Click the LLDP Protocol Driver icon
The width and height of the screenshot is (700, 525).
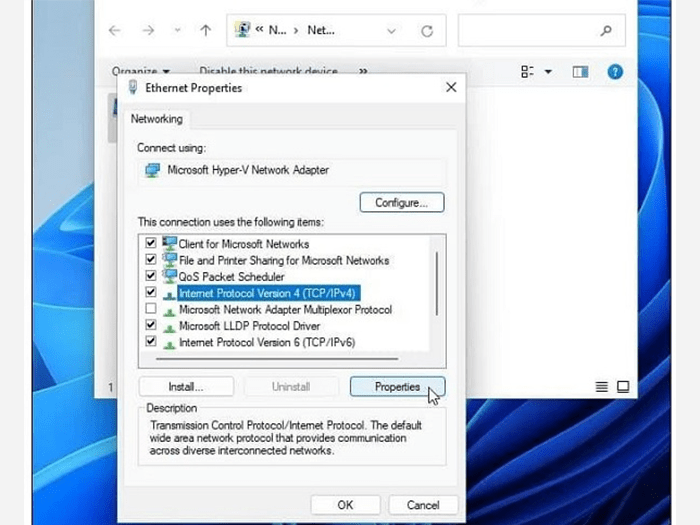169,328
